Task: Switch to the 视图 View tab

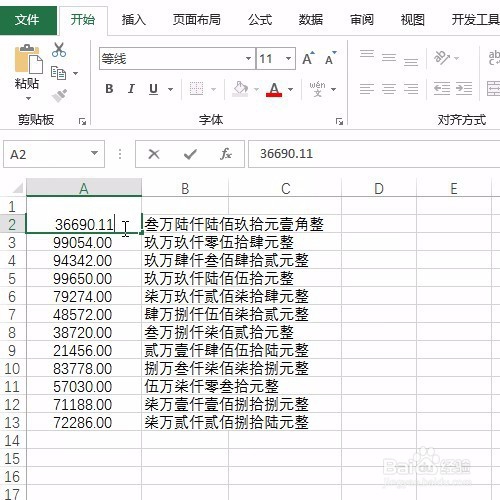Action: tap(412, 20)
